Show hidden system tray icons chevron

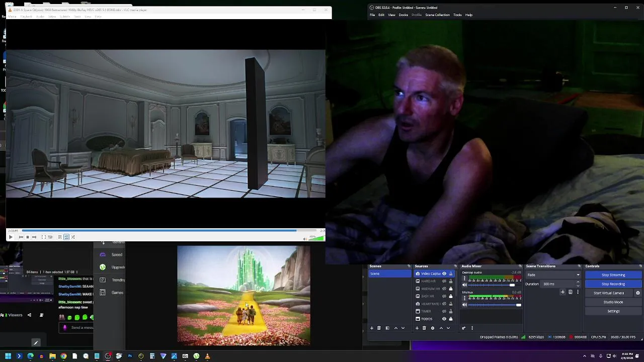coord(585,356)
